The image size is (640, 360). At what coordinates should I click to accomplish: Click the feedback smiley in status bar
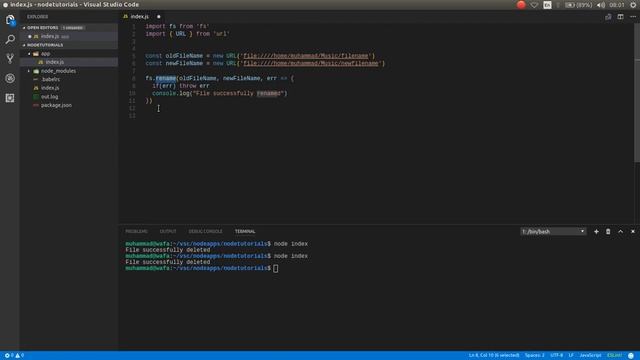tap(631, 356)
